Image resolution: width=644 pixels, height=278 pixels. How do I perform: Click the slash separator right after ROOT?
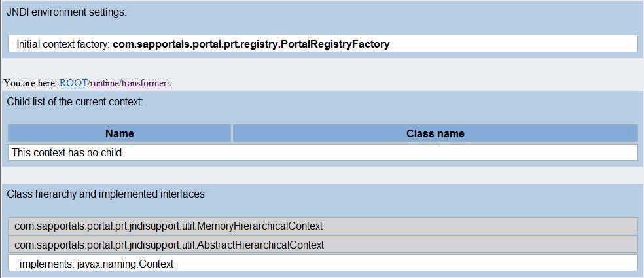(89, 83)
